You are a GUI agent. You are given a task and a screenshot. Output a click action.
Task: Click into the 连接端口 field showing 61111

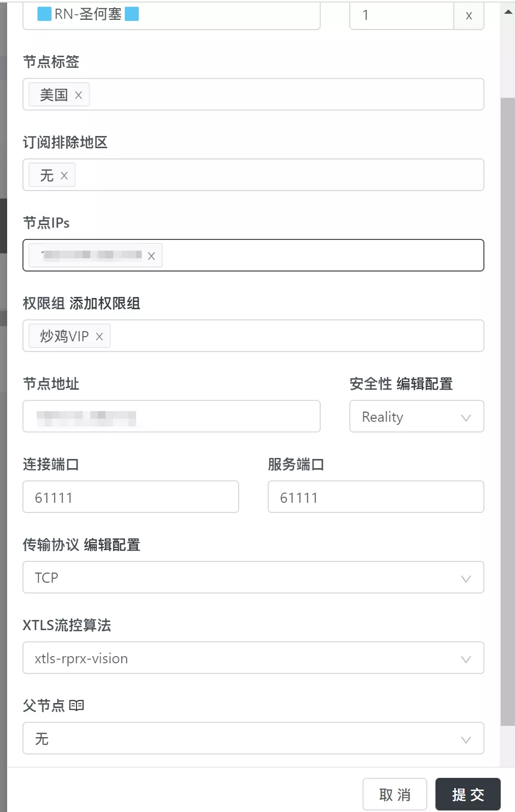pos(131,497)
